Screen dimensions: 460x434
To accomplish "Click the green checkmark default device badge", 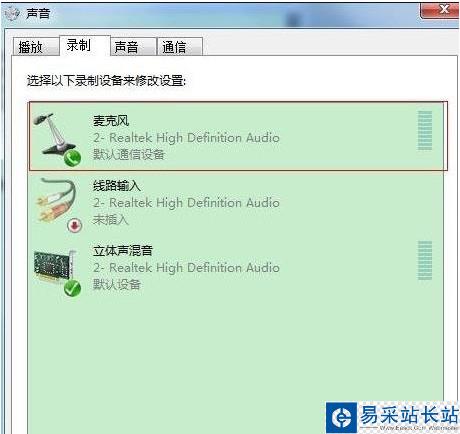I will [x=72, y=288].
